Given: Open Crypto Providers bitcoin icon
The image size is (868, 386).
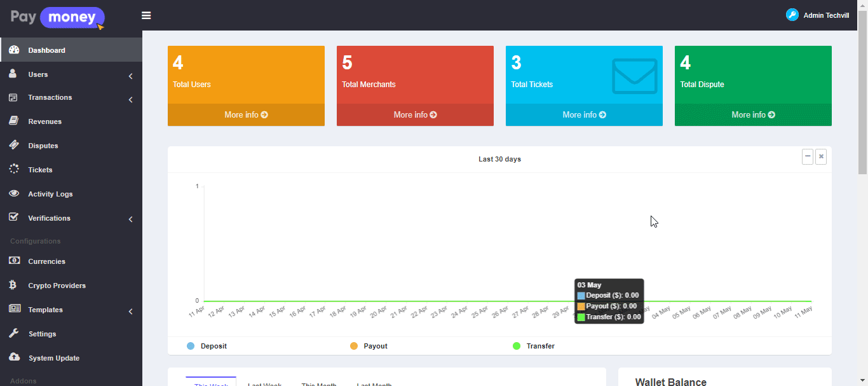Looking at the screenshot, I should click(13, 286).
